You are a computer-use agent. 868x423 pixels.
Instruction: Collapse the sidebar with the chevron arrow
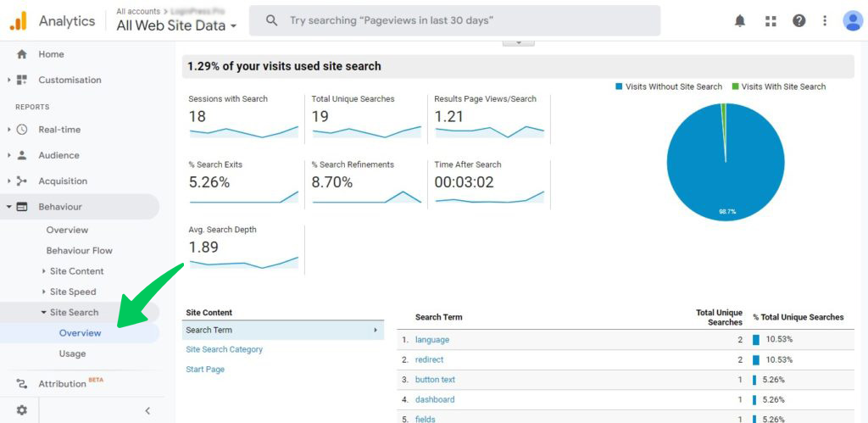tap(147, 410)
